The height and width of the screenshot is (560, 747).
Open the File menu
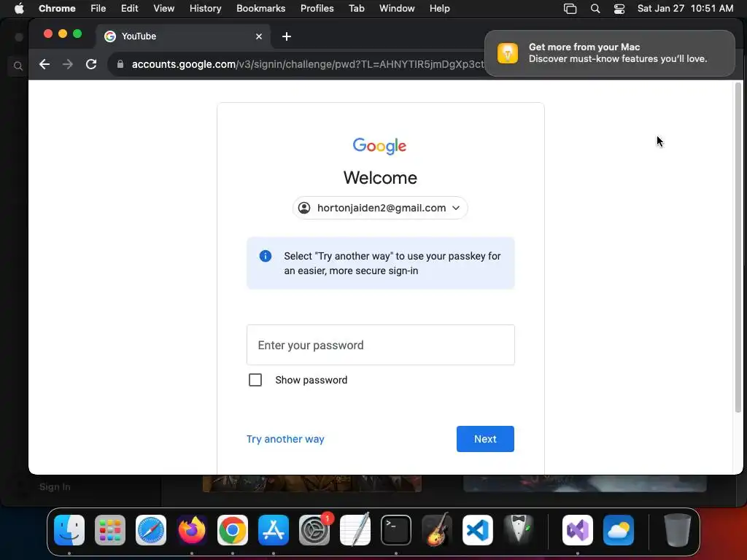pos(98,9)
